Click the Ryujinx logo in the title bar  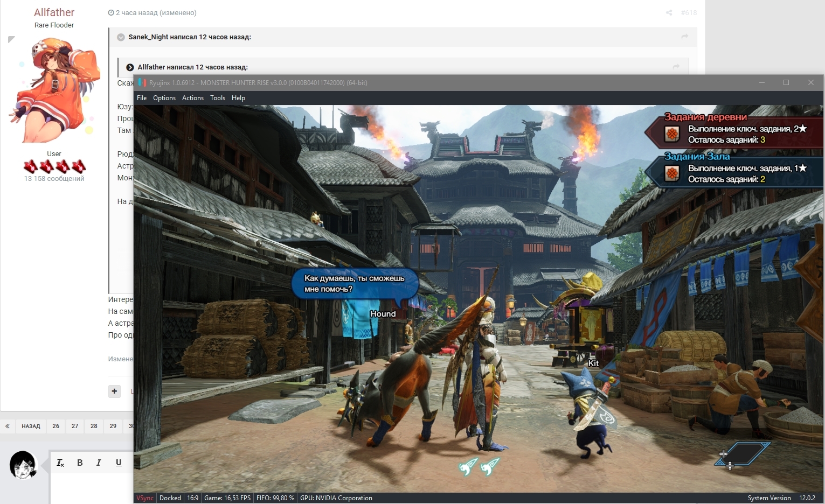coord(142,82)
